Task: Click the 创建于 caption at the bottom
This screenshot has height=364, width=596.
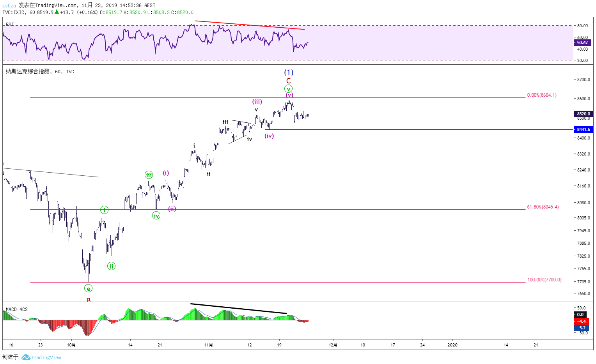Action: coord(11,357)
